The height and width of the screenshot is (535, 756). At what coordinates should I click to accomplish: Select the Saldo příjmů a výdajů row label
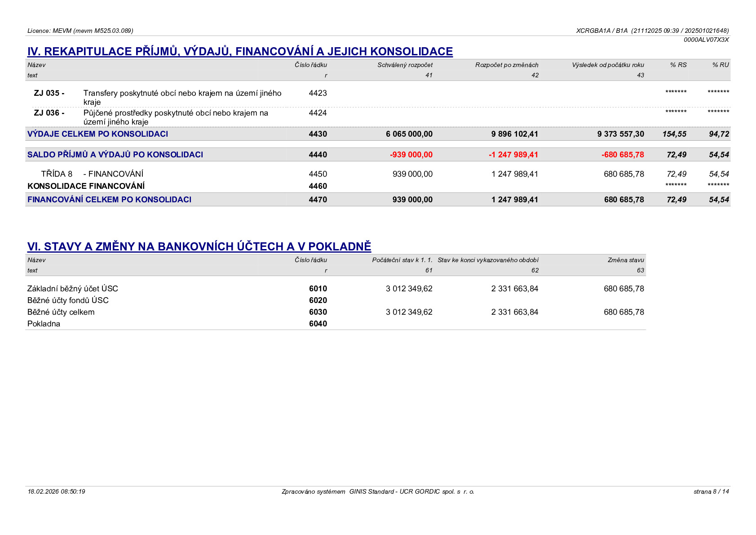(115, 155)
